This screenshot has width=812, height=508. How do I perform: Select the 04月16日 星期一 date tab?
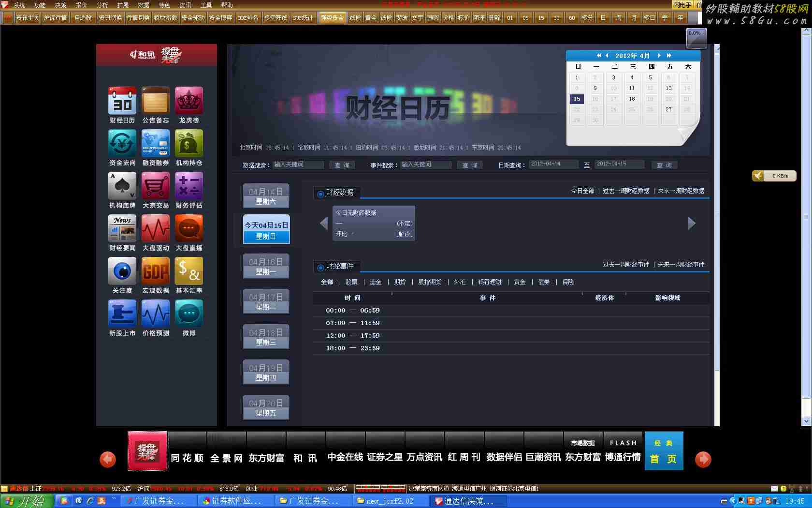(x=266, y=266)
